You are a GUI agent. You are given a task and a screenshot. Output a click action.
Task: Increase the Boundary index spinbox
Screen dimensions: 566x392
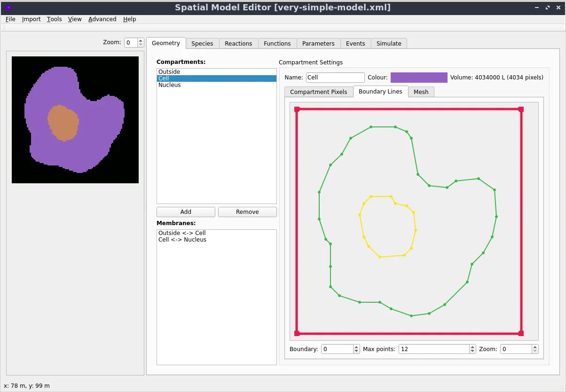tap(356, 347)
